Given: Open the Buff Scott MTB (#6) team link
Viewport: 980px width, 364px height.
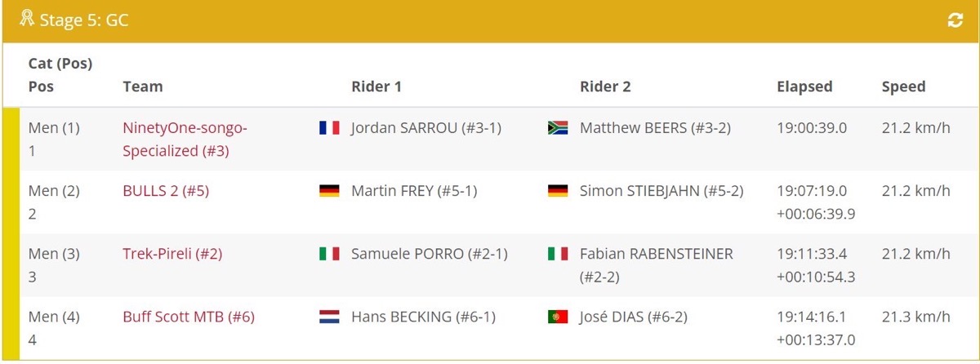Looking at the screenshot, I should (x=189, y=317).
